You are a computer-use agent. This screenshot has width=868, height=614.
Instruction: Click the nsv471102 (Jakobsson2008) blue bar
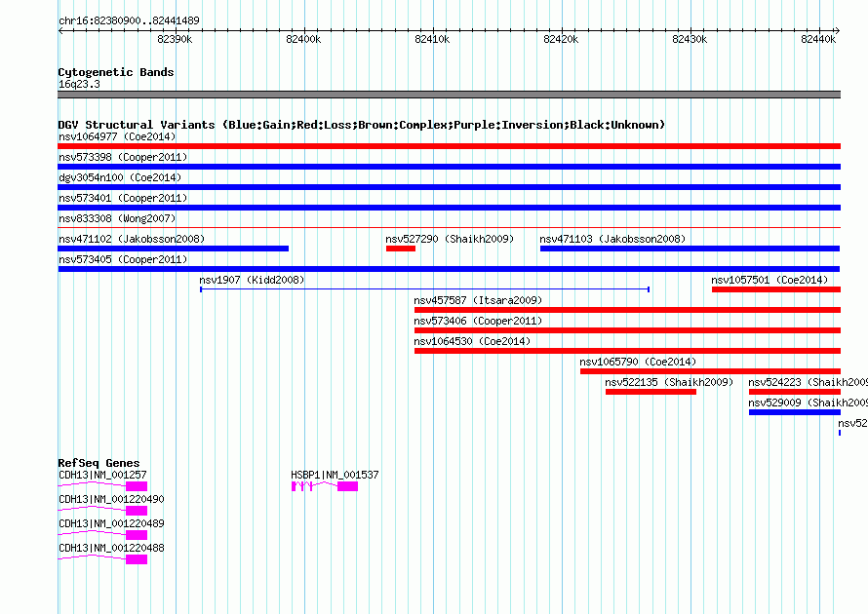pyautogui.click(x=174, y=249)
